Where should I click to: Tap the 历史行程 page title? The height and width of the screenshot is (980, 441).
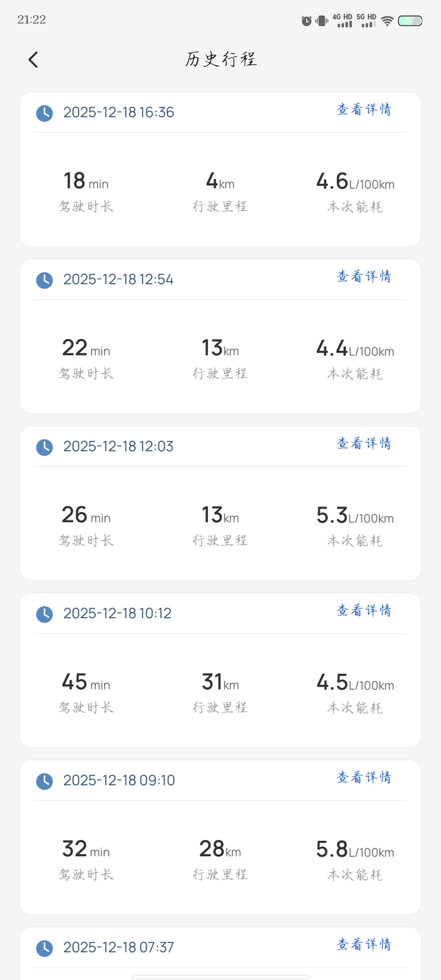pyautogui.click(x=220, y=59)
